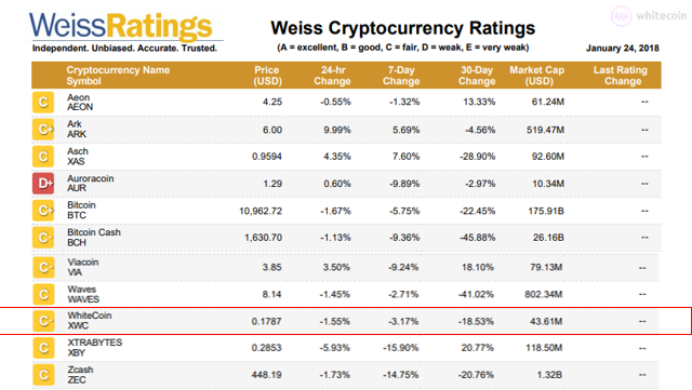
Task: Select the Waves WAVES coin name
Action: coord(83,294)
